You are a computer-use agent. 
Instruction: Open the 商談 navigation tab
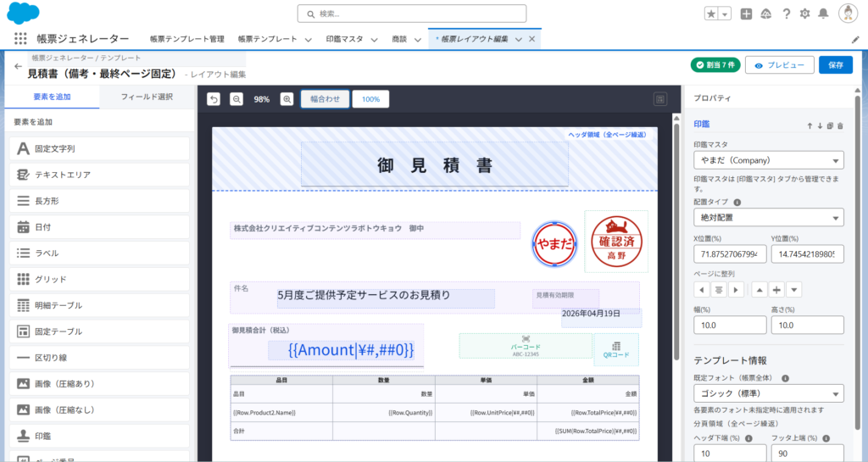399,39
